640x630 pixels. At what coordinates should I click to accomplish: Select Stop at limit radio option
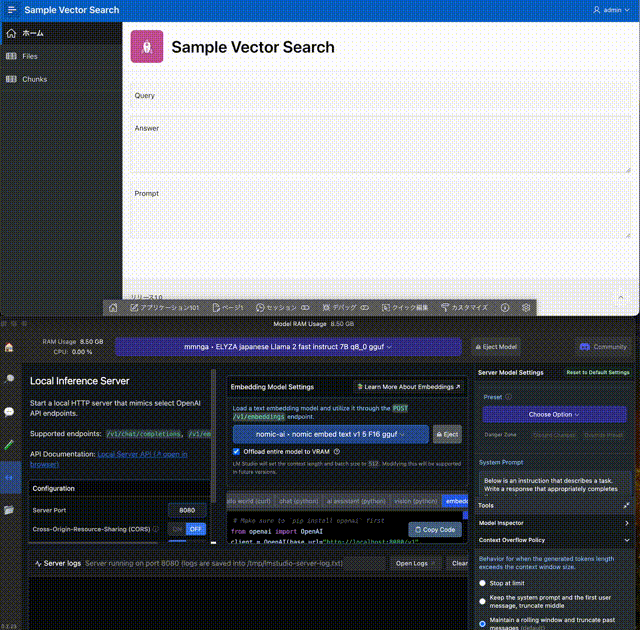coord(482,583)
